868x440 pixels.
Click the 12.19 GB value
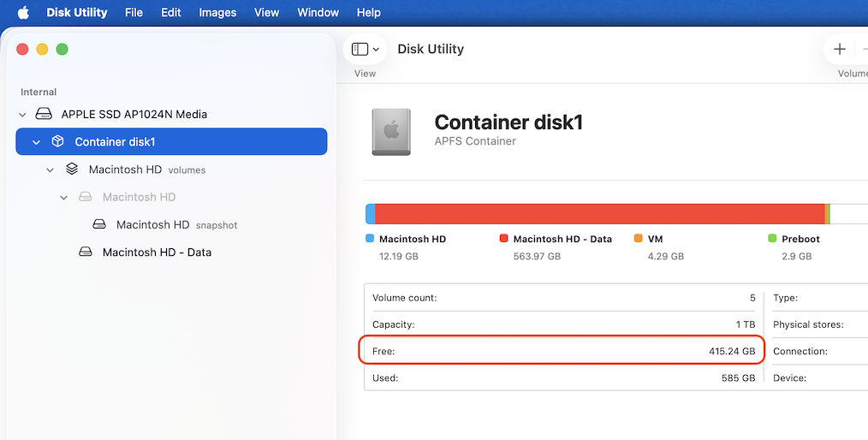point(399,256)
